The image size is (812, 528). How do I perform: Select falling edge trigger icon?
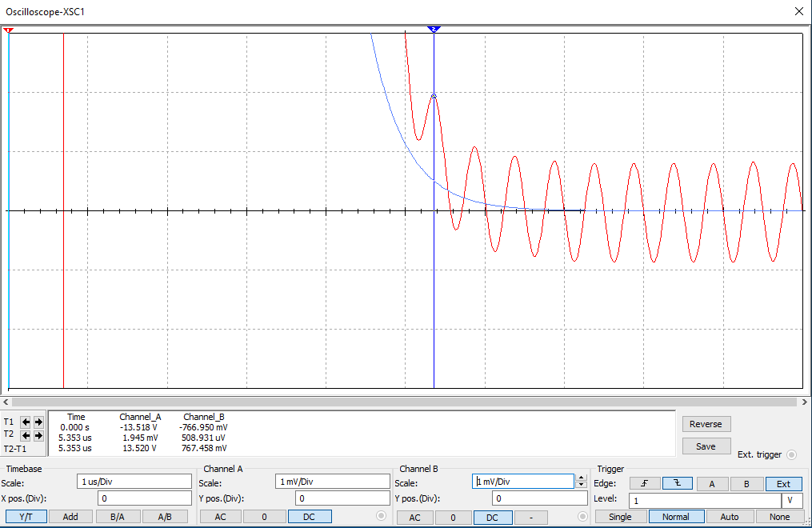(677, 483)
